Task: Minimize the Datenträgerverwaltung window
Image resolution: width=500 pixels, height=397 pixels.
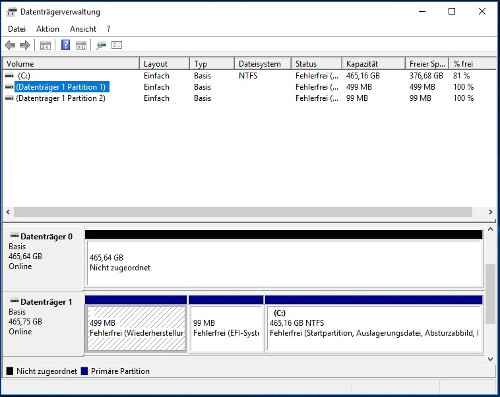Action: [422, 12]
